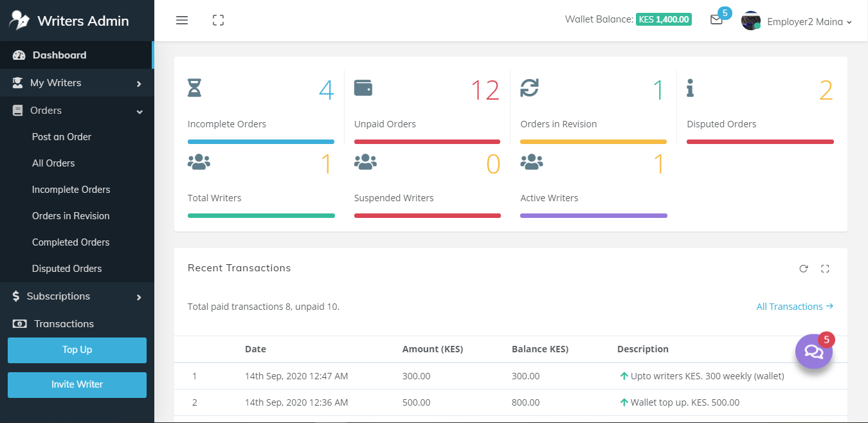Open Disputed Orders in sidebar

point(67,269)
